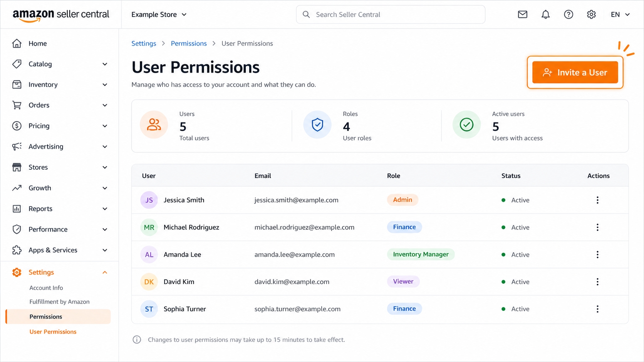Click the Role column header
Viewport: 644px width, 362px height.
coord(394,176)
